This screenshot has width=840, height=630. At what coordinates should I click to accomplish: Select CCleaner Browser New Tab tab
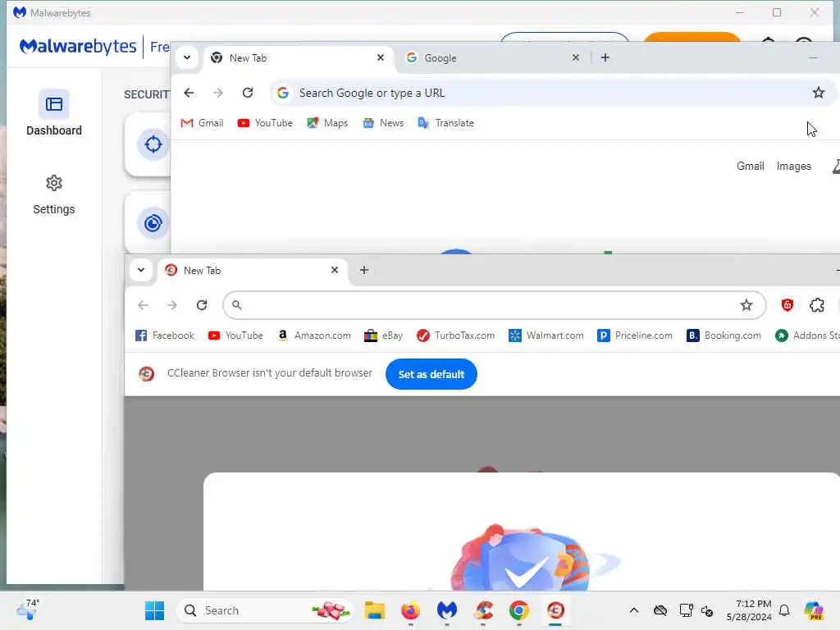[252, 271]
